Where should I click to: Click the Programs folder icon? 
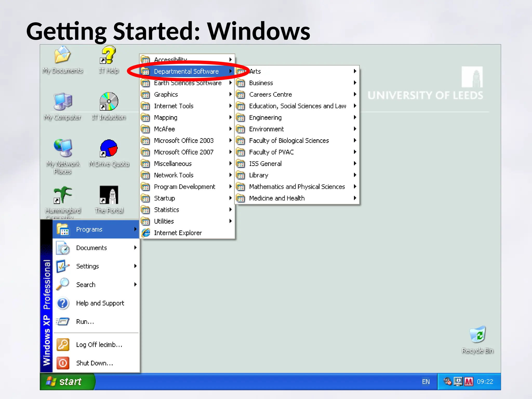pos(63,229)
